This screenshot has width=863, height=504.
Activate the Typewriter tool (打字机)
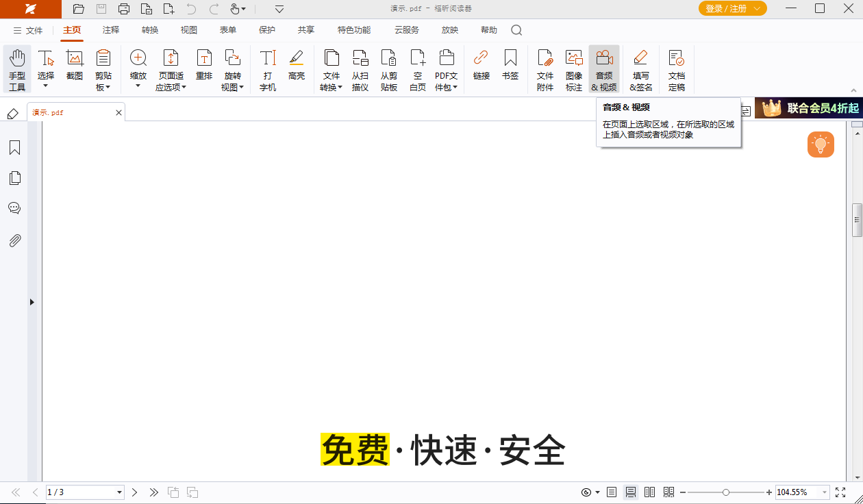tap(267, 68)
